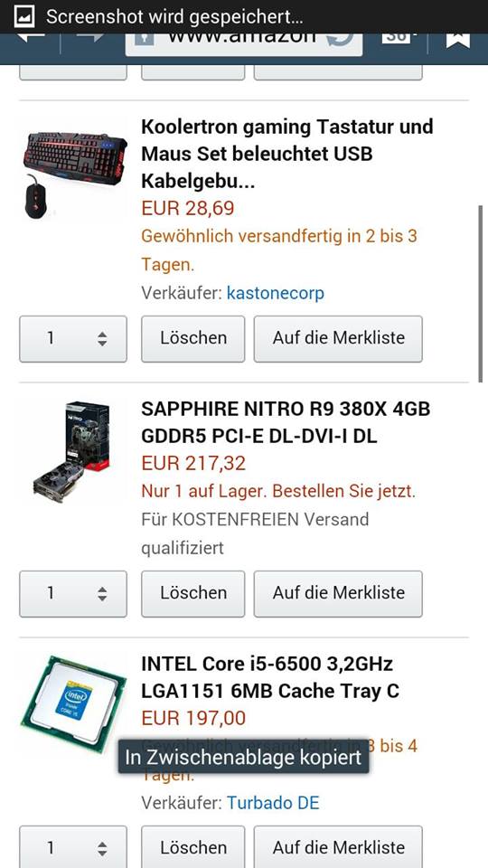Move Koolertron set to the Merkliste
This screenshot has height=868, width=488.
click(x=338, y=339)
